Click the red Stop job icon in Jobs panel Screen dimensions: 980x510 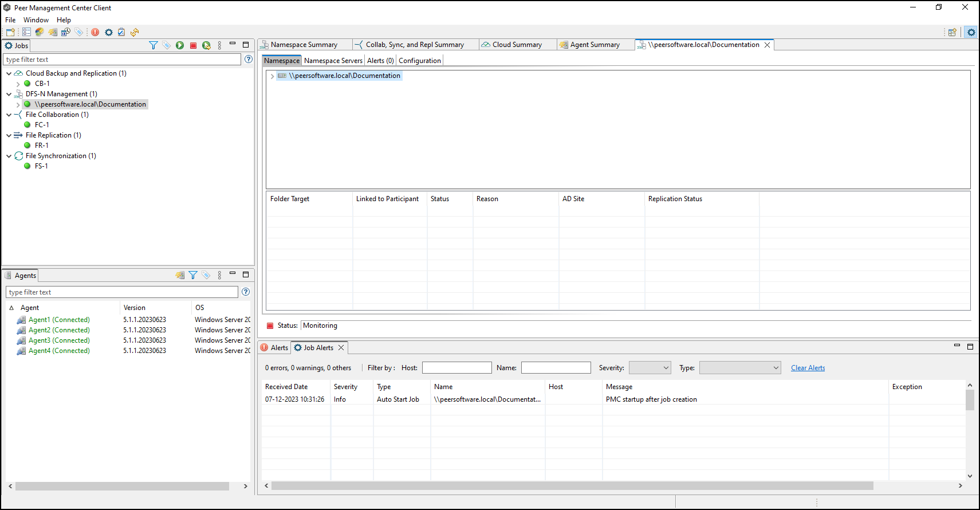coord(194,45)
